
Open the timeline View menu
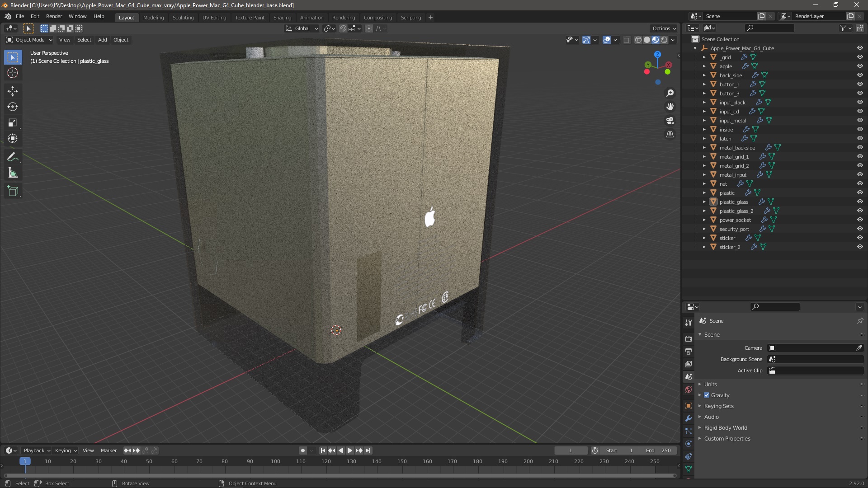coord(88,450)
